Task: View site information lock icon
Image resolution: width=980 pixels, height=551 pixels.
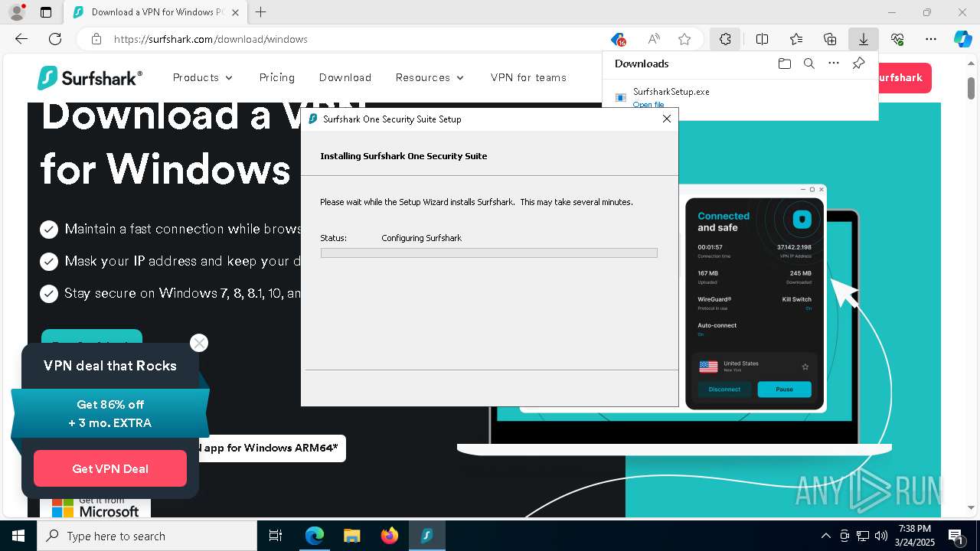Action: click(96, 39)
